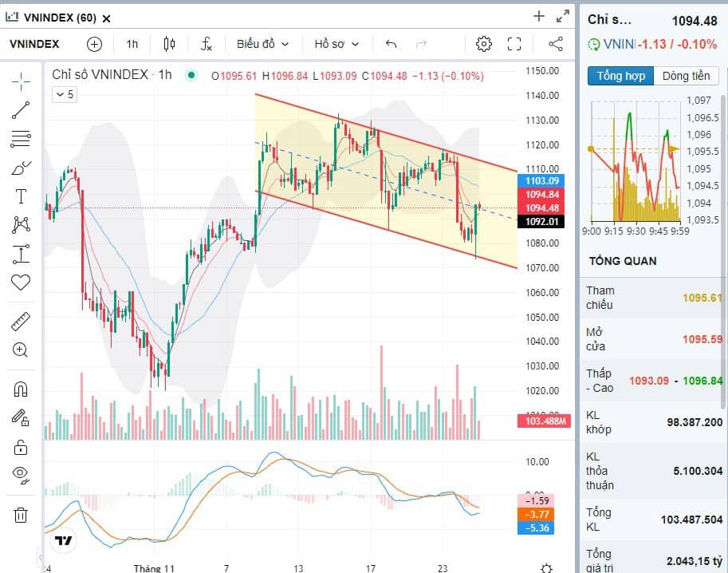The width and height of the screenshot is (728, 573).
Task: Activate the magnet snap mode
Action: tap(21, 389)
